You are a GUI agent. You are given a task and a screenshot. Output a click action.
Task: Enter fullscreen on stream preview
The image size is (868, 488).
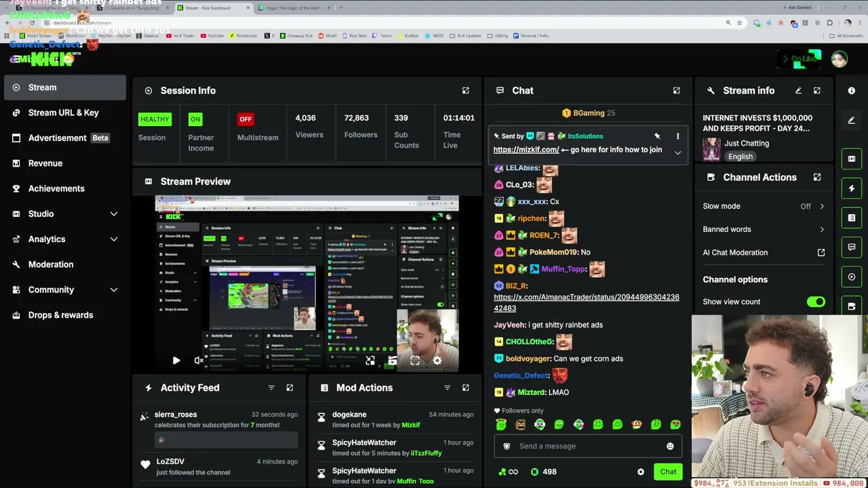pyautogui.click(x=414, y=361)
